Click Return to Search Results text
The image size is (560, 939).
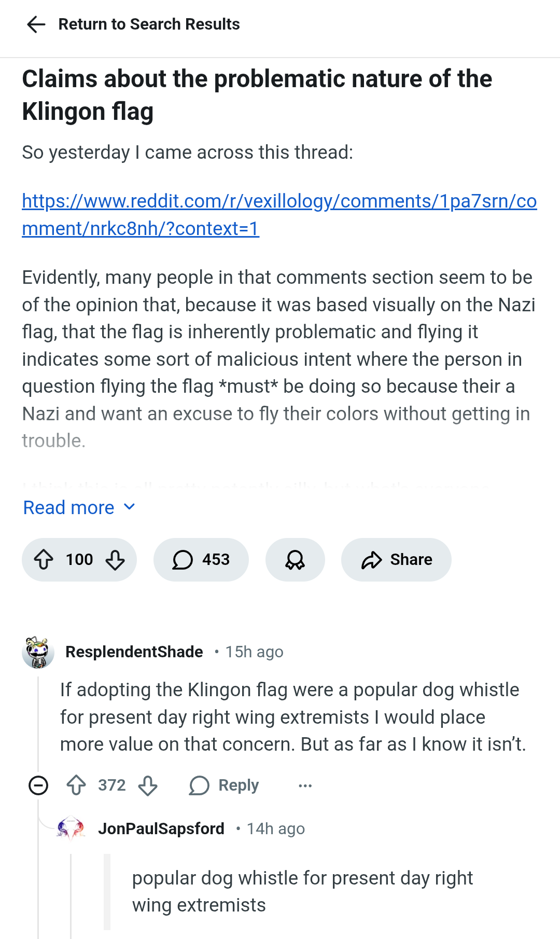point(149,24)
